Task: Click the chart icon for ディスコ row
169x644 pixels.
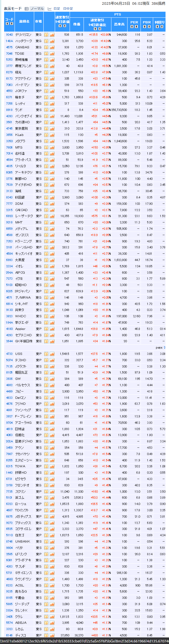Action: pos(52,635)
